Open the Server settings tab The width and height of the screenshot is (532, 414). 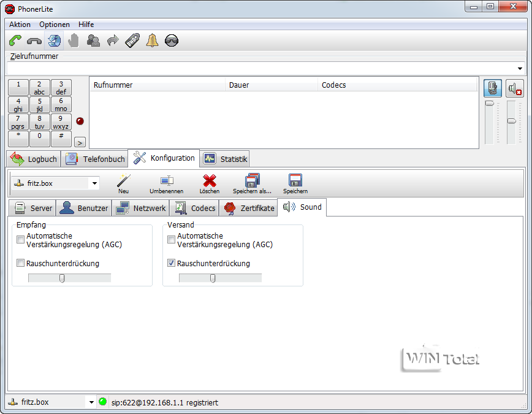click(33, 208)
